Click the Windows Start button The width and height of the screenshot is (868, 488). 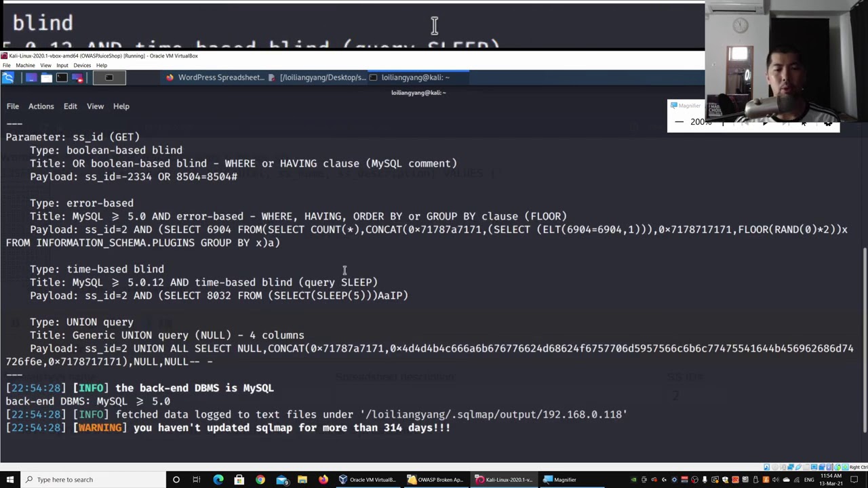pyautogui.click(x=9, y=480)
